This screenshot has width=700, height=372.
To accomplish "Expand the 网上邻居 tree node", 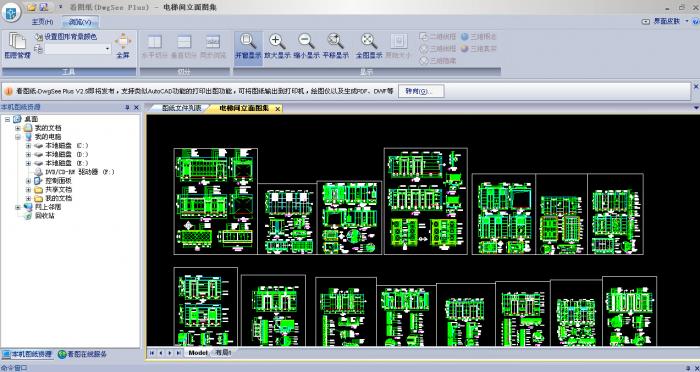I will coord(18,207).
